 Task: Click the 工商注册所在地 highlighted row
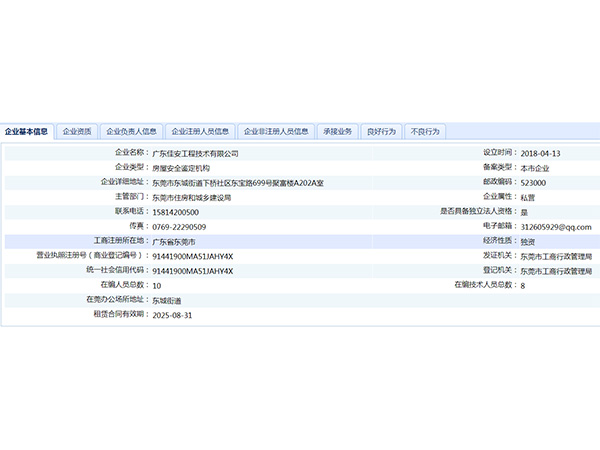click(300, 242)
